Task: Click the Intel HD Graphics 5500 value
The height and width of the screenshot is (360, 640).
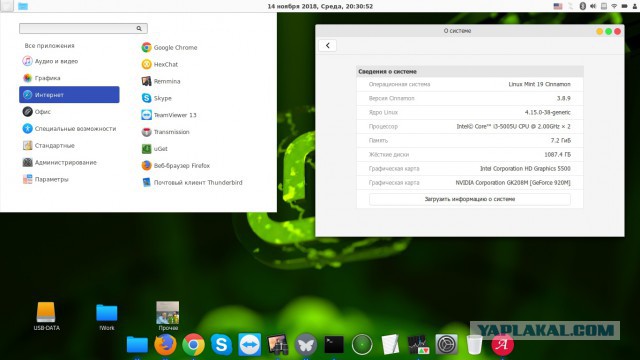Action: [x=525, y=169]
